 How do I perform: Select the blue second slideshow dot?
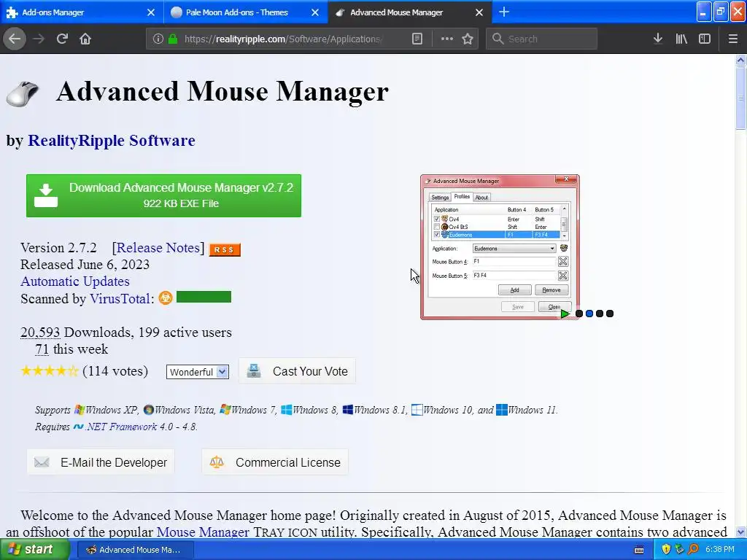(589, 314)
